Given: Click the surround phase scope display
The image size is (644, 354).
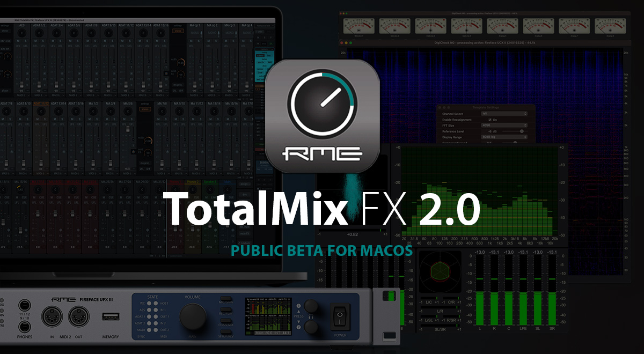Looking at the screenshot, I should (x=440, y=272).
